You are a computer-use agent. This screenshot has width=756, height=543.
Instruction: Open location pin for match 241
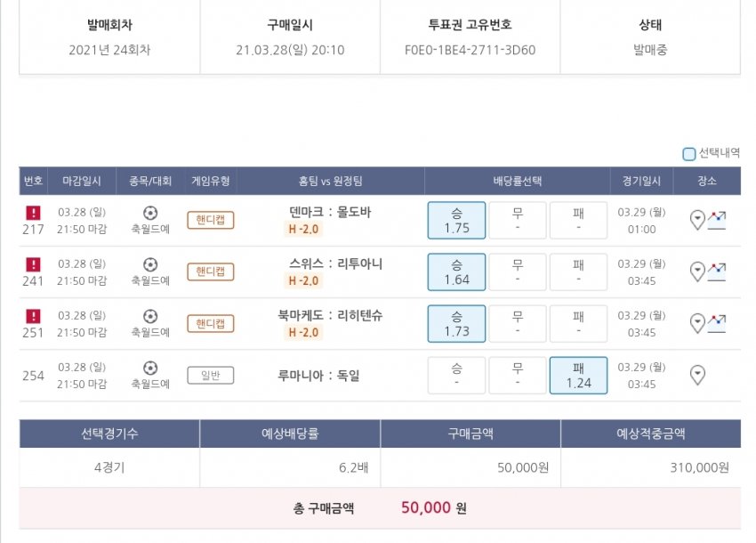(697, 271)
